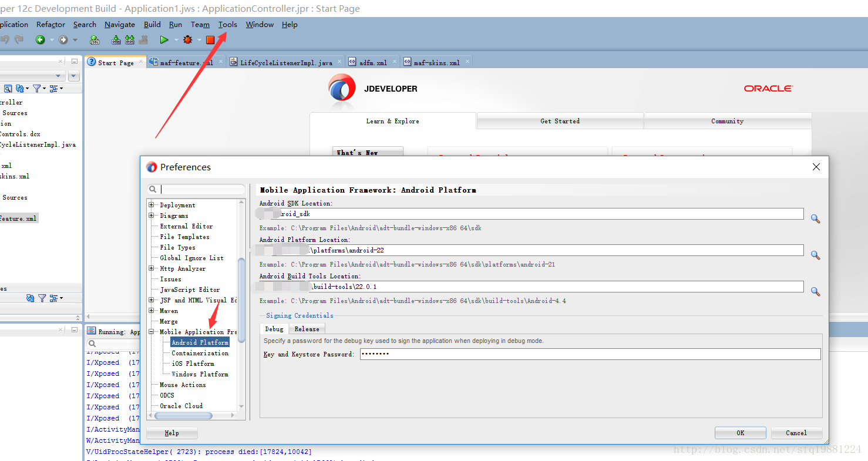Click OK in the Preferences dialog
The width and height of the screenshot is (868, 461).
[x=741, y=433]
